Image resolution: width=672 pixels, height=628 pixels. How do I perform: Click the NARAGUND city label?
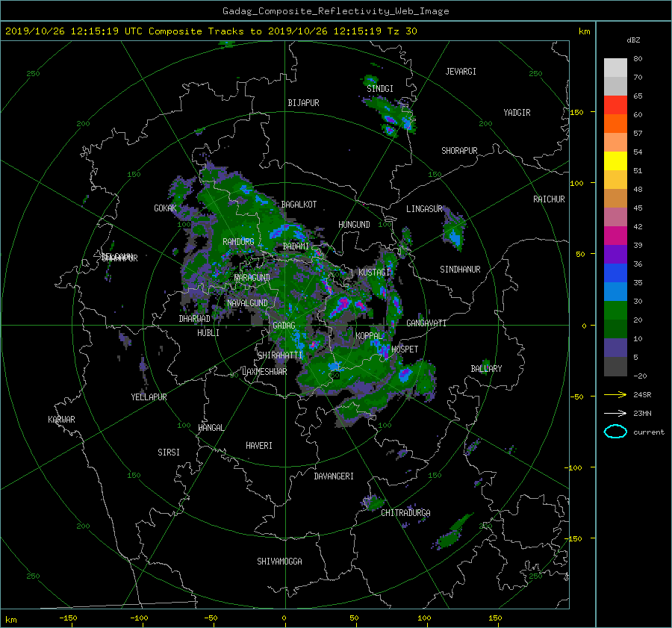pos(252,278)
